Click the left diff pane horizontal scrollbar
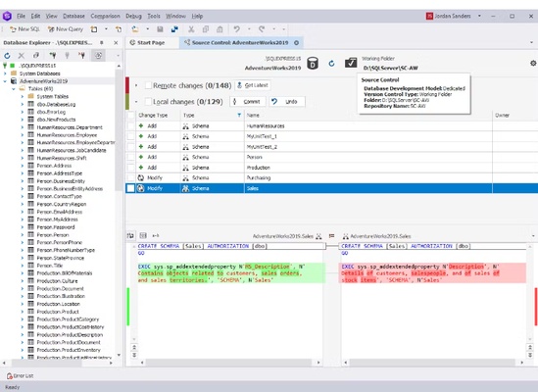The image size is (538, 392). click(229, 363)
